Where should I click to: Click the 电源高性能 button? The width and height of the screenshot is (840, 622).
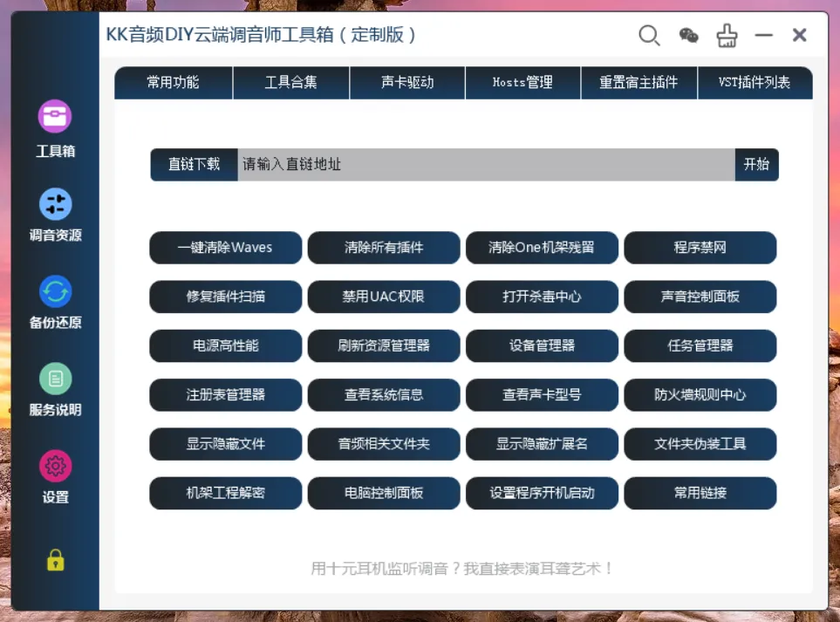pyautogui.click(x=226, y=345)
